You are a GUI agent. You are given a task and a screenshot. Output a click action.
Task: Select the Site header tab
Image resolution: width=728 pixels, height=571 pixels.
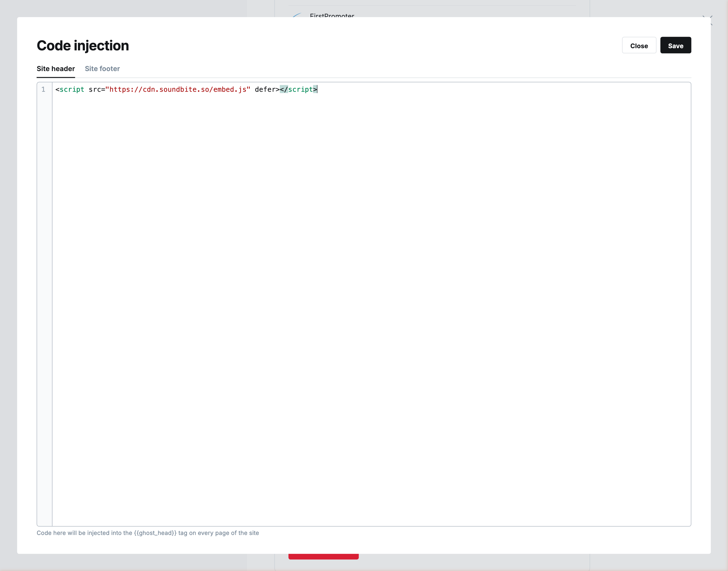(x=56, y=69)
